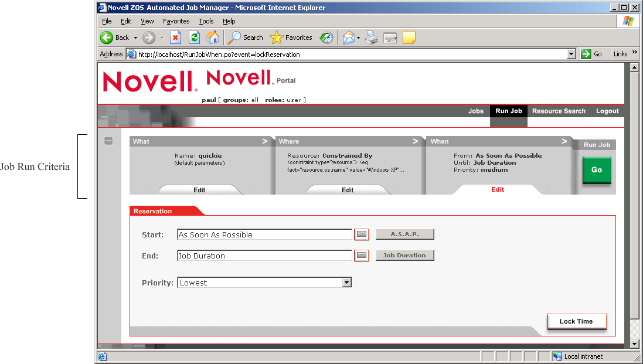The width and height of the screenshot is (643, 364).
Task: Go back with the Back arrow icon
Action: (107, 38)
